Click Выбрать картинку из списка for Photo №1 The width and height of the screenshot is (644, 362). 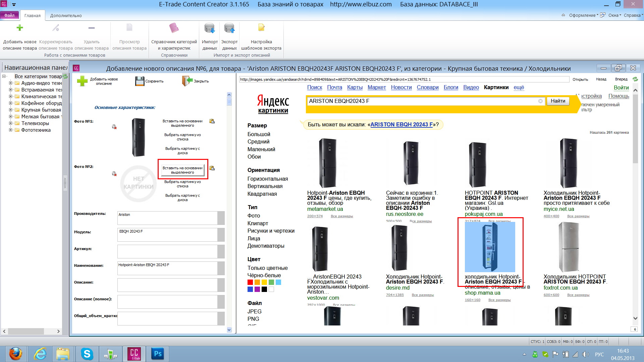pos(182,137)
